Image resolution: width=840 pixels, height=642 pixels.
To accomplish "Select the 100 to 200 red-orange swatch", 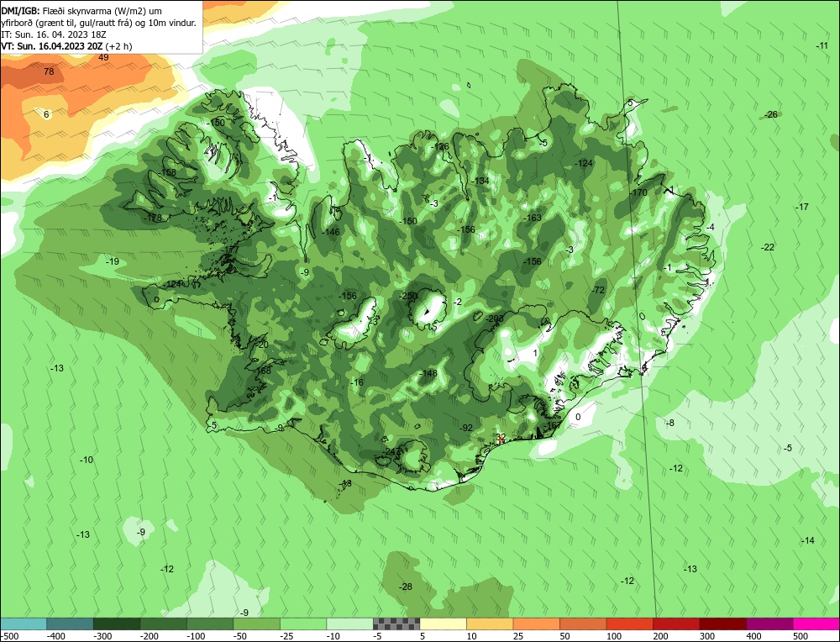I will coord(629,624).
